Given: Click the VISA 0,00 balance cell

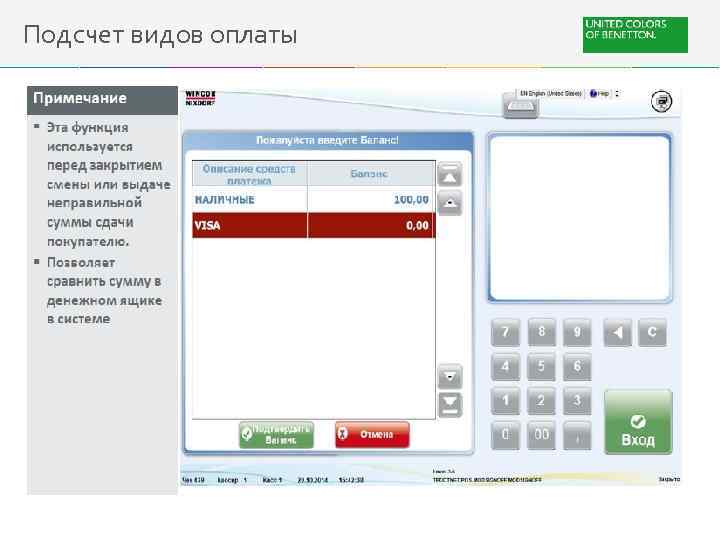Looking at the screenshot, I should [x=371, y=225].
